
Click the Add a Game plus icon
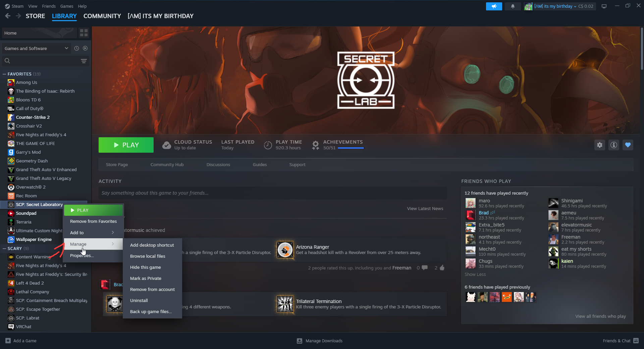(x=8, y=341)
